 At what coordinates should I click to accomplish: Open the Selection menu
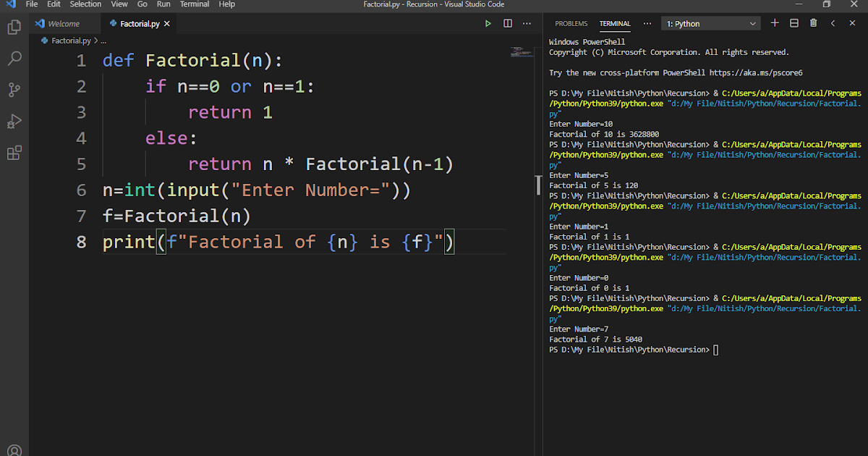coord(85,4)
